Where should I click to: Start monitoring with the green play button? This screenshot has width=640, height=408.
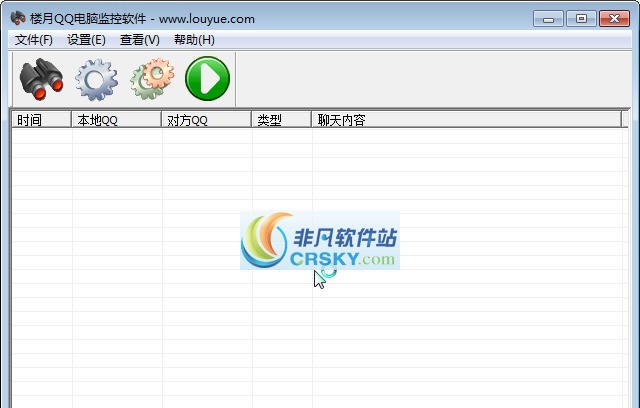click(207, 78)
